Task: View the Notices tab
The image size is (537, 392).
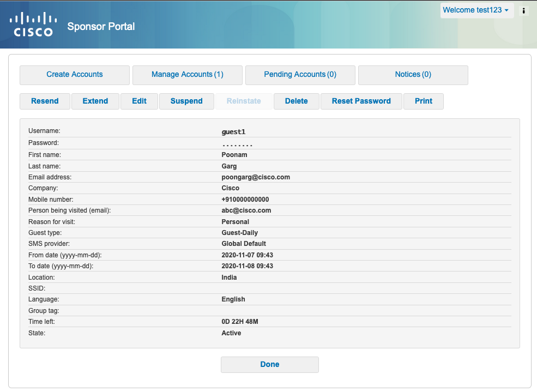Action: pyautogui.click(x=413, y=75)
